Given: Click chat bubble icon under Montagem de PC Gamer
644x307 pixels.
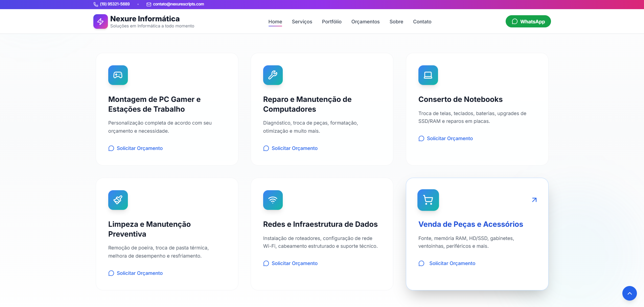Looking at the screenshot, I should pos(111,148).
